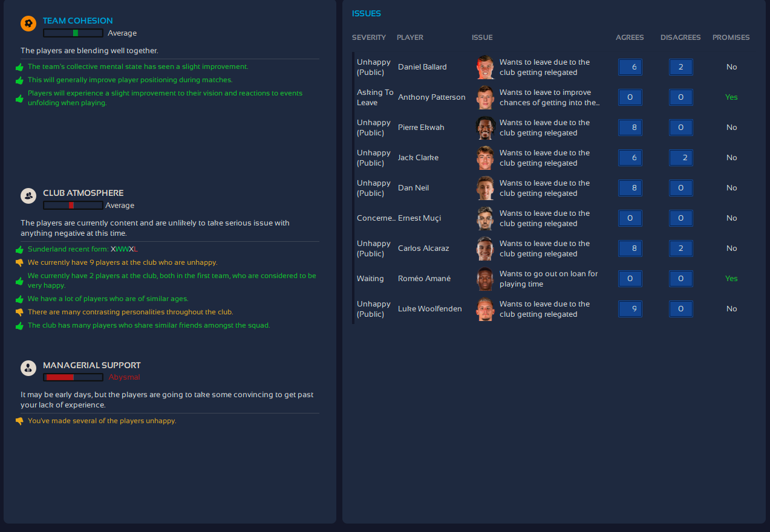Click the Managerial Support person icon

[28, 368]
